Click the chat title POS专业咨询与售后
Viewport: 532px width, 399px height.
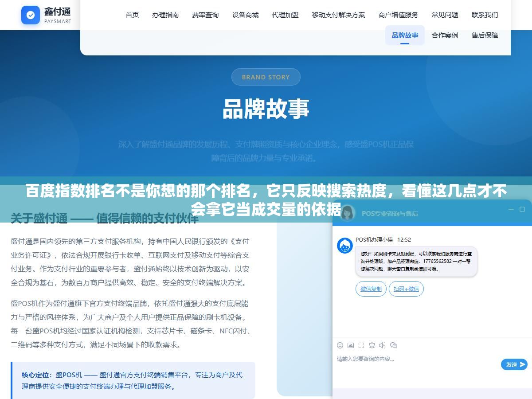click(x=390, y=213)
